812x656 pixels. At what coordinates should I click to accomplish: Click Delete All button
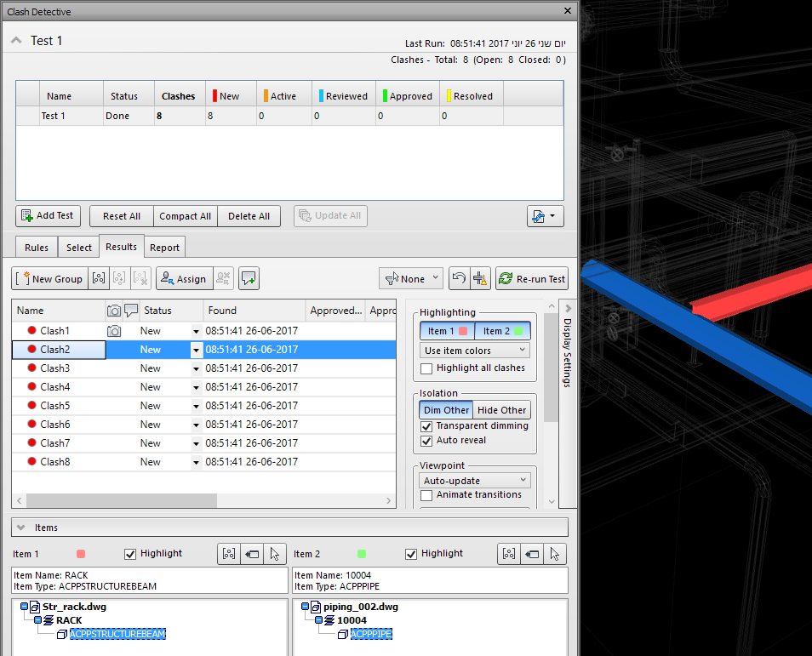coord(249,216)
